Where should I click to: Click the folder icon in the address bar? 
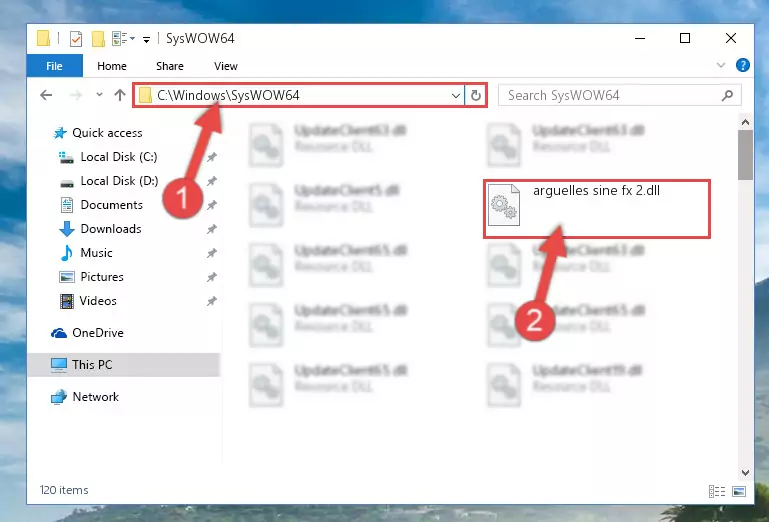tap(145, 95)
